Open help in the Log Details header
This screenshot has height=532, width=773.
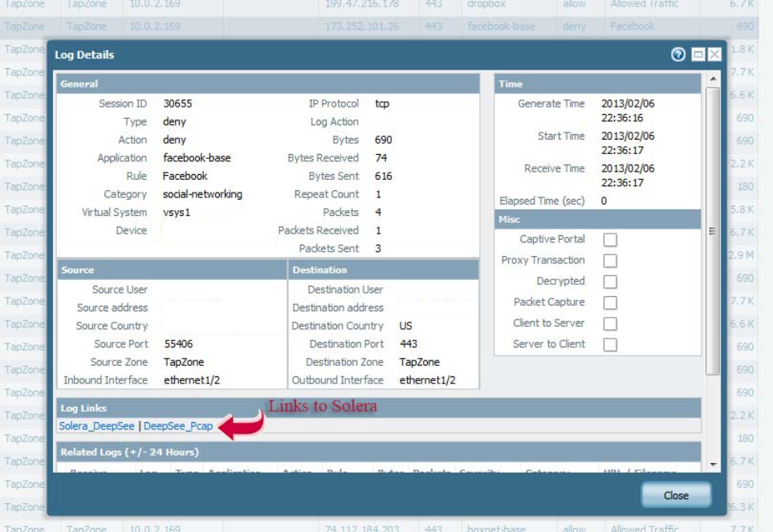click(678, 55)
